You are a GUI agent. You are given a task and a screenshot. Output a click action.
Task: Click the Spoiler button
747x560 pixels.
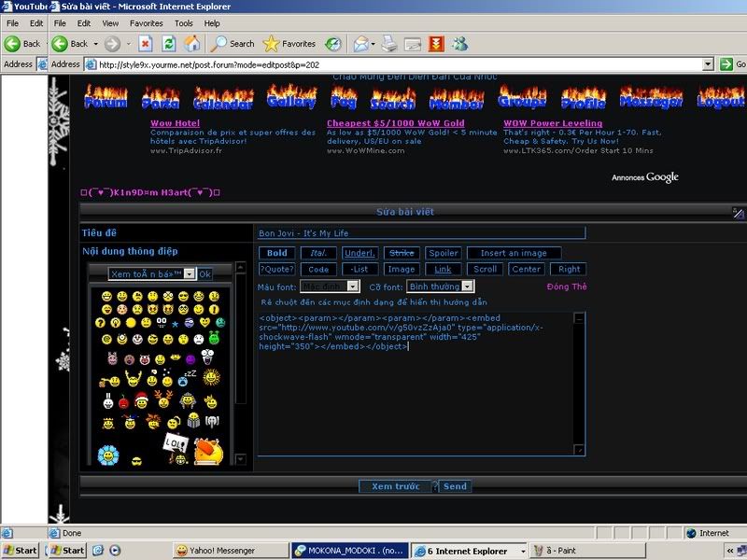(444, 253)
